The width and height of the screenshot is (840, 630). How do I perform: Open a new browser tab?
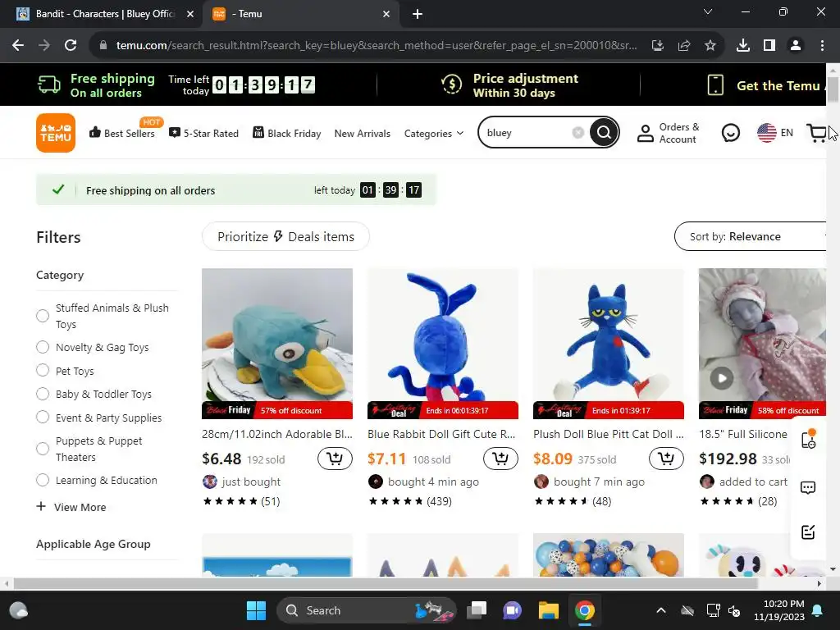pyautogui.click(x=418, y=14)
